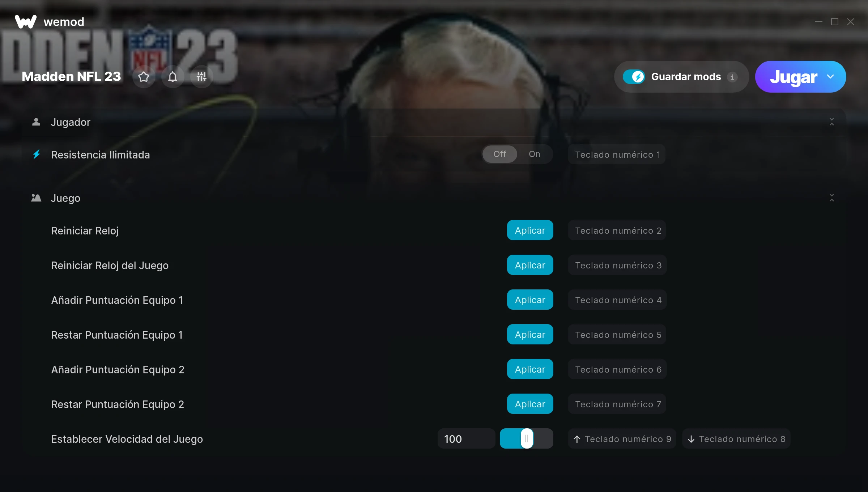The height and width of the screenshot is (492, 868).
Task: Collapse the Jugador section
Action: (x=832, y=122)
